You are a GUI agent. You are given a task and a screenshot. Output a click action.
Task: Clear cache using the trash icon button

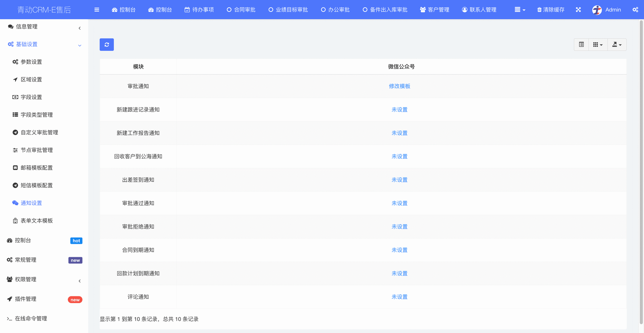(550, 10)
